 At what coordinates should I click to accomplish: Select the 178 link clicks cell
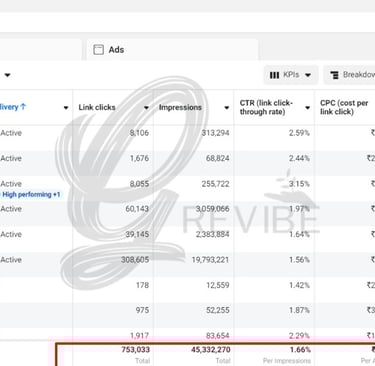coord(142,285)
